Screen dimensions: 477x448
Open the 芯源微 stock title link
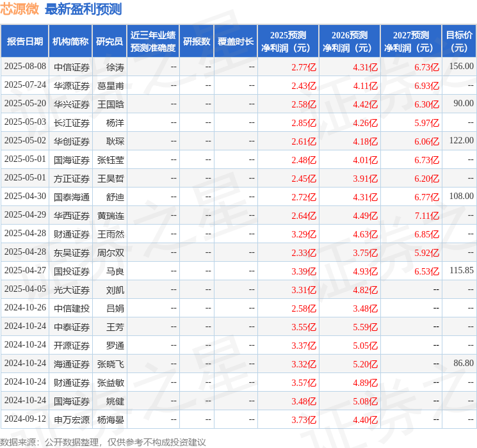pos(19,9)
